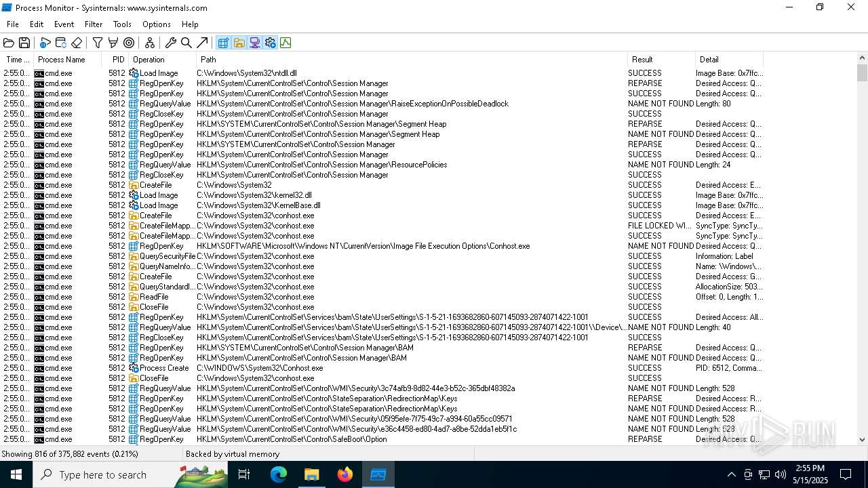
Task: Open the Help menu
Action: 190,24
